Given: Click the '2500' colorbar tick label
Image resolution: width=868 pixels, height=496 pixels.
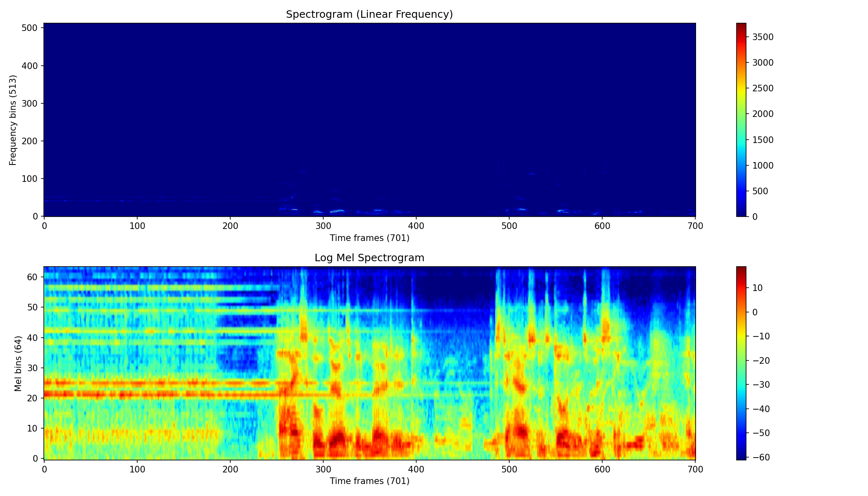Looking at the screenshot, I should point(763,88).
